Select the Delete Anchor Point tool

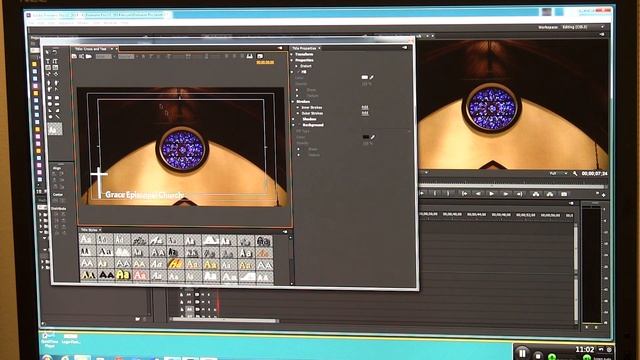(x=56, y=83)
